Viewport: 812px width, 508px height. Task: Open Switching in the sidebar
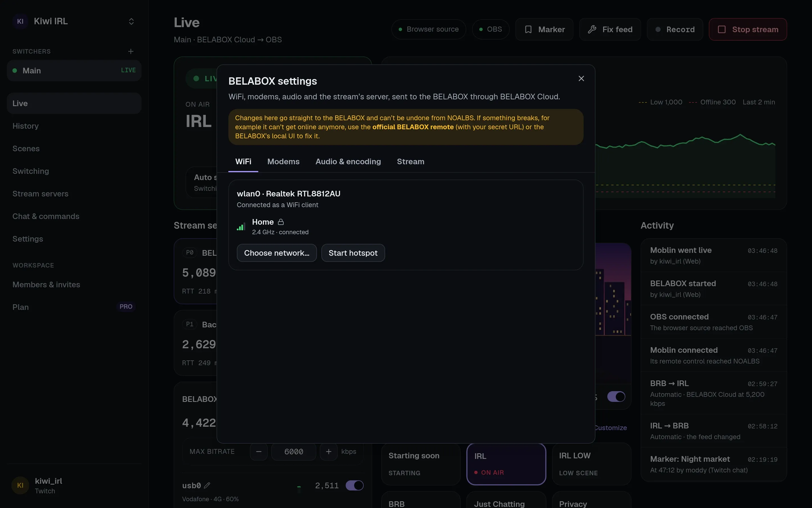74,171
